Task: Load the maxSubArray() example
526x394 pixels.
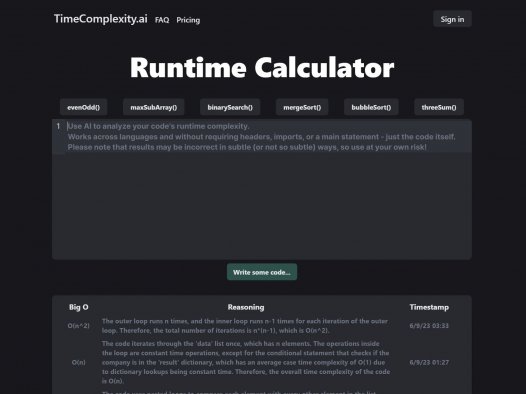Action: coord(154,107)
